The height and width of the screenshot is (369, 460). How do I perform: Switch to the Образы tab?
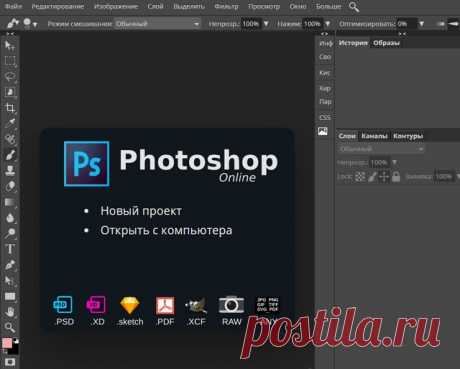coord(386,43)
